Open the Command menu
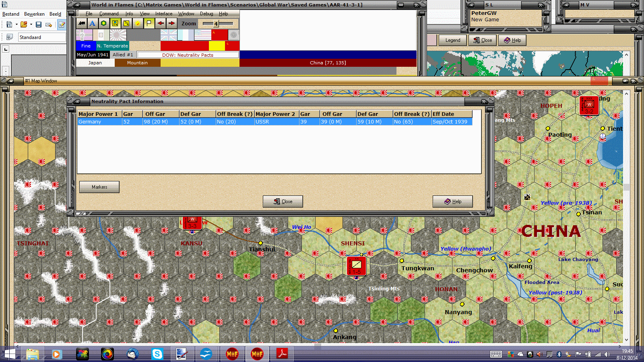Viewport: 644px width, 362px height. [x=109, y=14]
